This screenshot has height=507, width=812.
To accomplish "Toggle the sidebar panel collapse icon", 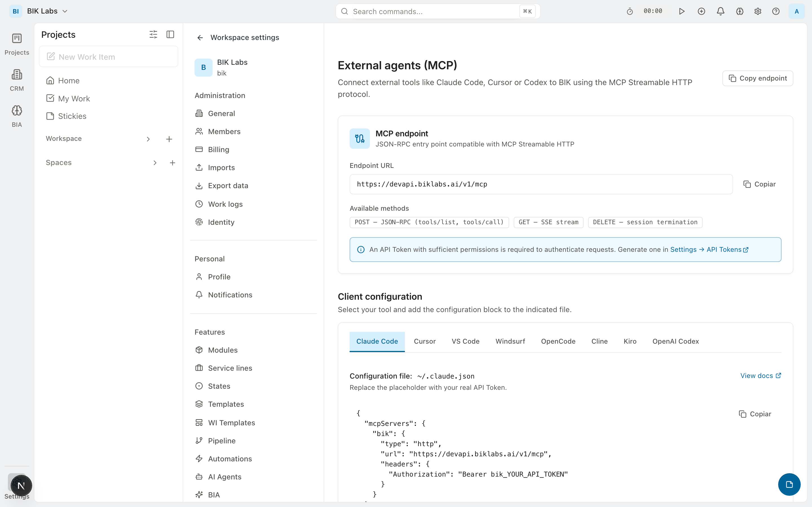I will point(170,35).
